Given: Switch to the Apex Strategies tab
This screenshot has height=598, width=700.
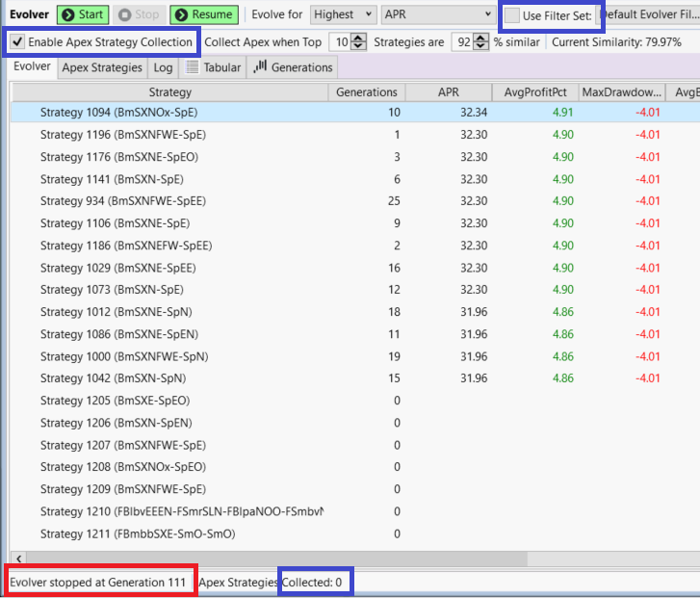Looking at the screenshot, I should (102, 67).
